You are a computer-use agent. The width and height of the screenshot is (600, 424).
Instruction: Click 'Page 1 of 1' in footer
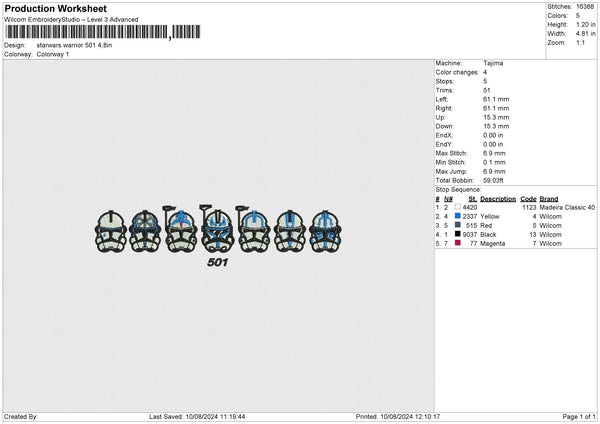coord(579,417)
